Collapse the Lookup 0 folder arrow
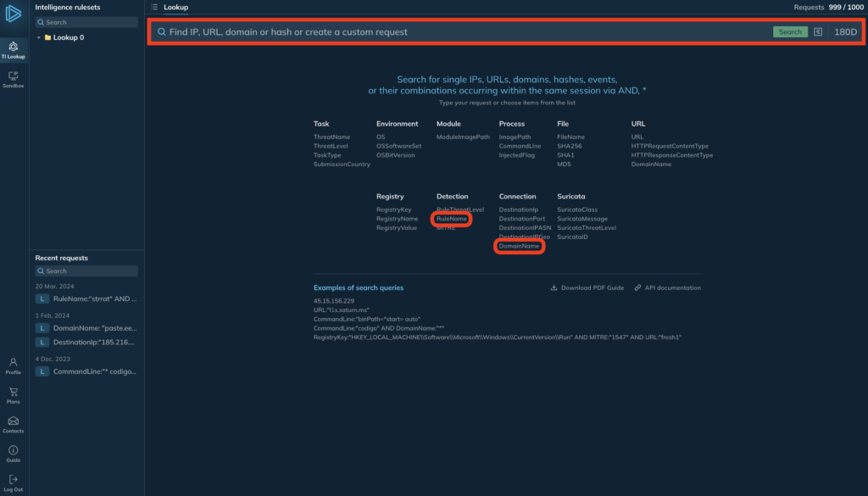The width and height of the screenshot is (868, 496). 39,37
